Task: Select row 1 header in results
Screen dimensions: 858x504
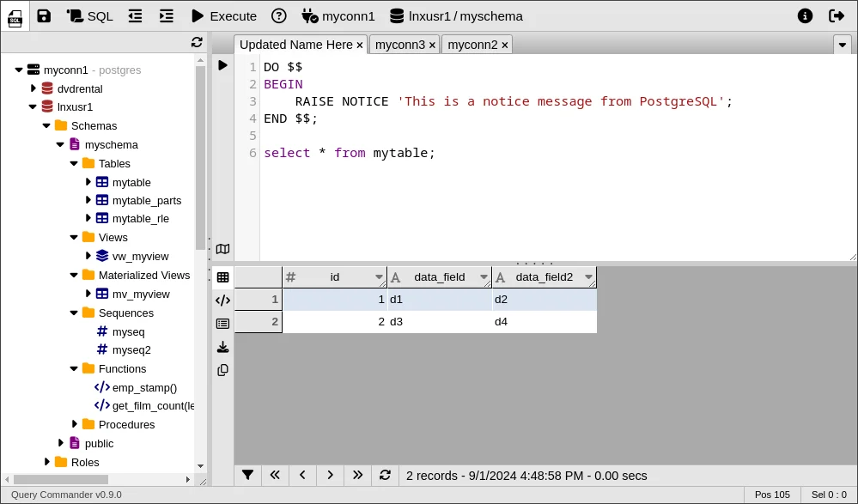Action: coord(259,300)
